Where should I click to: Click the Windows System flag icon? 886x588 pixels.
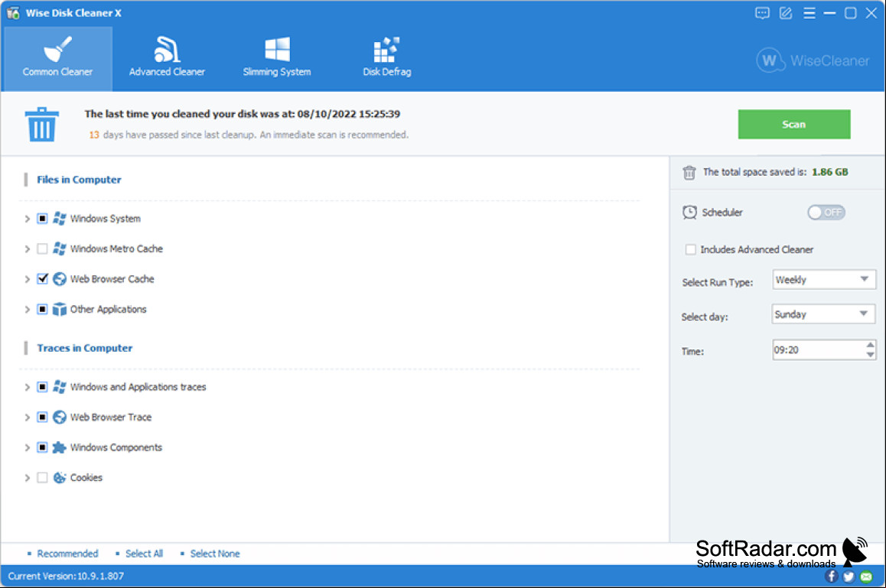click(60, 218)
